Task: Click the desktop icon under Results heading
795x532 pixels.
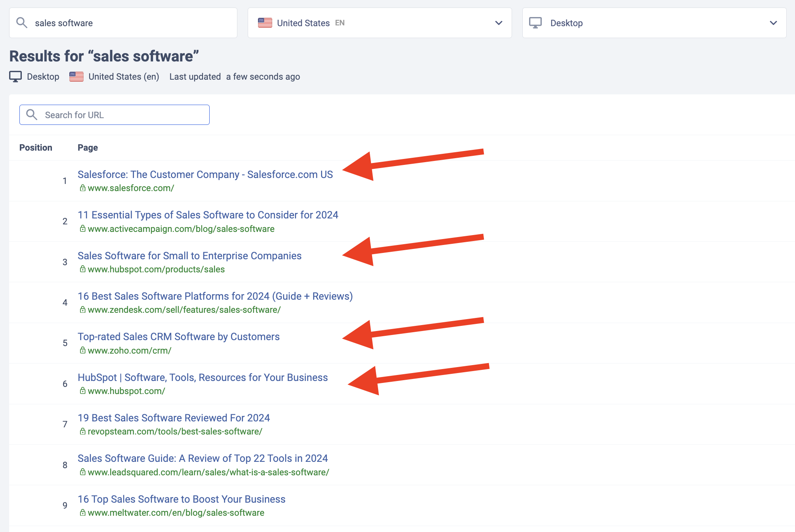Action: 15,77
